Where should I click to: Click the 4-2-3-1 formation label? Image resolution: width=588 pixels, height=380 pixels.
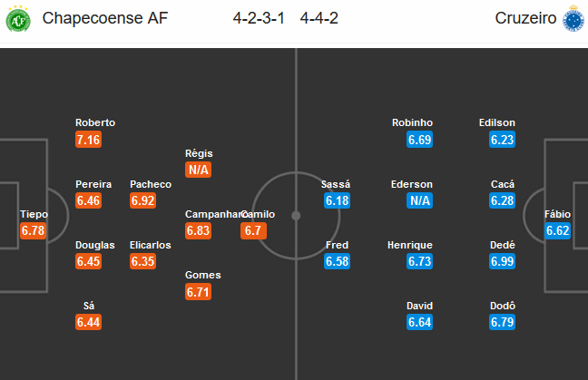tap(259, 18)
